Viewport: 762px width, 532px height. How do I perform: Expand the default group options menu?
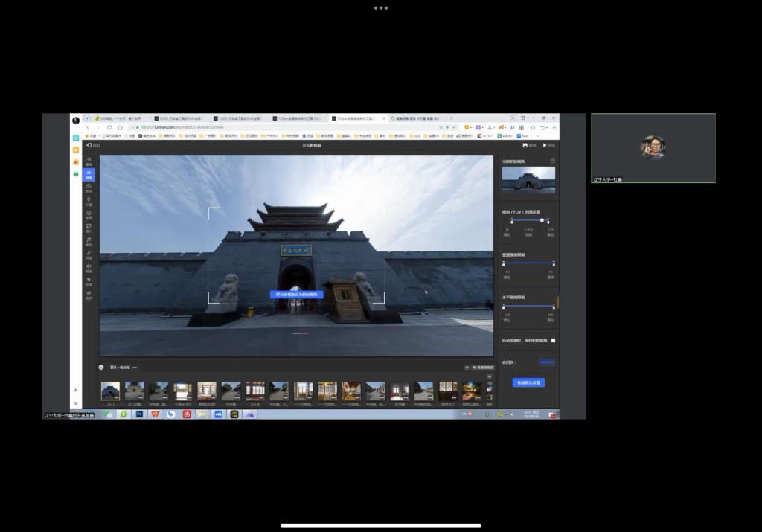pos(135,367)
